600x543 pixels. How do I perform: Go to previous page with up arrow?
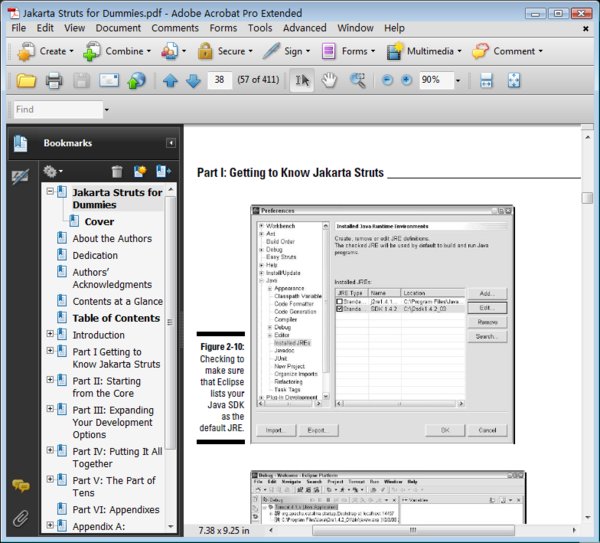170,81
